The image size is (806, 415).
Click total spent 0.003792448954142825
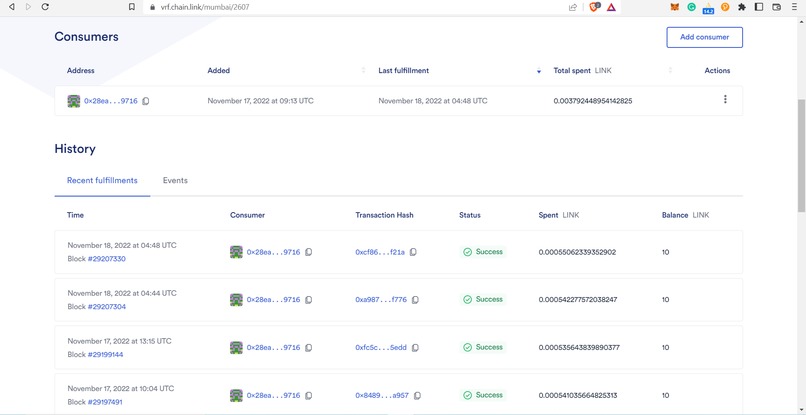[x=593, y=101]
